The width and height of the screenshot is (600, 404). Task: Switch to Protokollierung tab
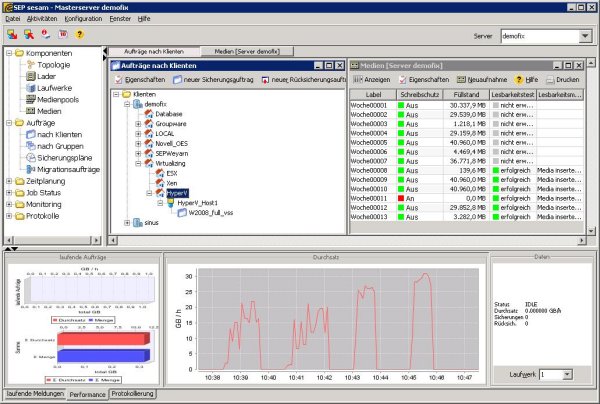click(x=132, y=393)
